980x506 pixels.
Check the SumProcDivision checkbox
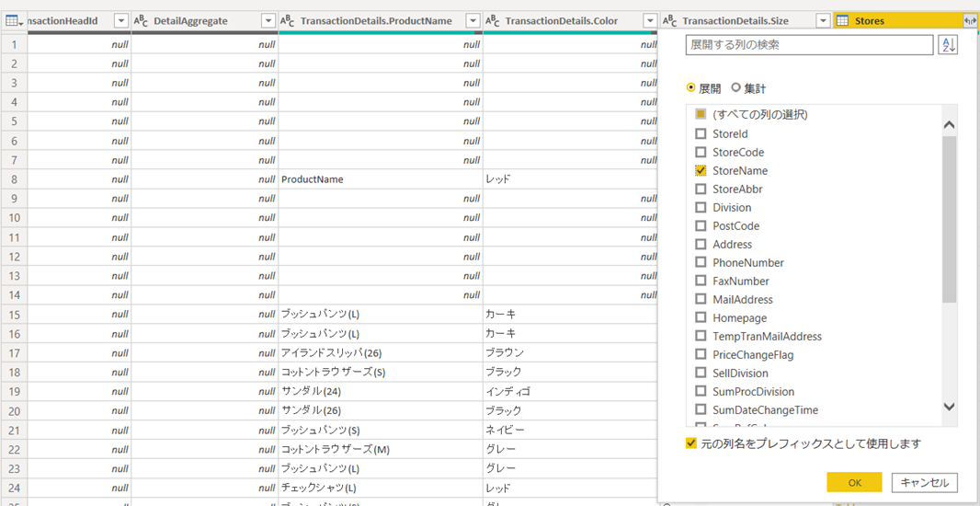(x=701, y=392)
